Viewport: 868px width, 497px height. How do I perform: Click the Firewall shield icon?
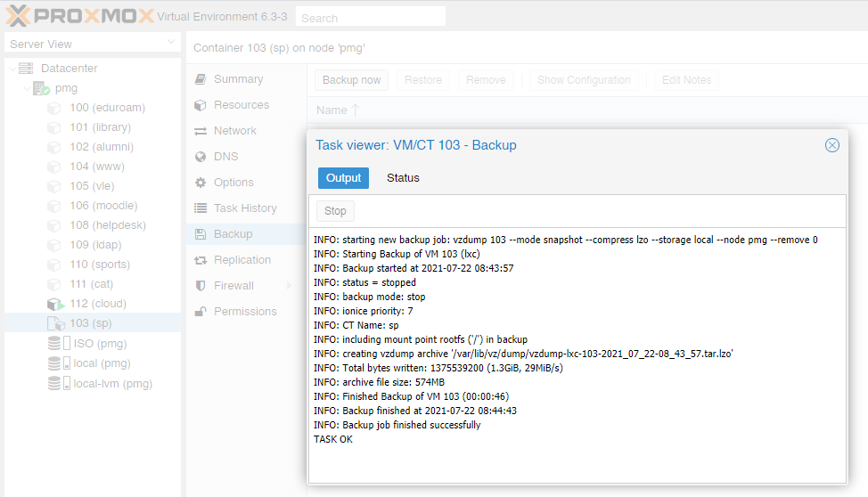pos(201,286)
